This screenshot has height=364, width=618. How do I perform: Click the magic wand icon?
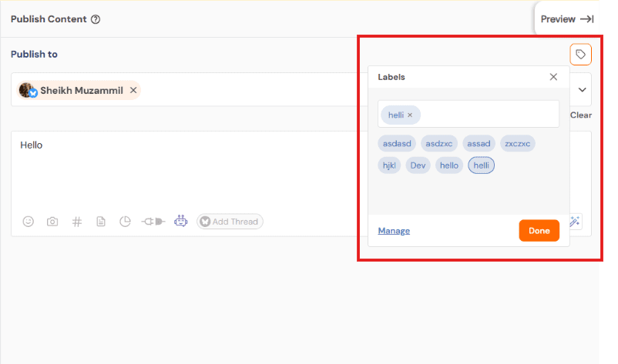click(575, 222)
